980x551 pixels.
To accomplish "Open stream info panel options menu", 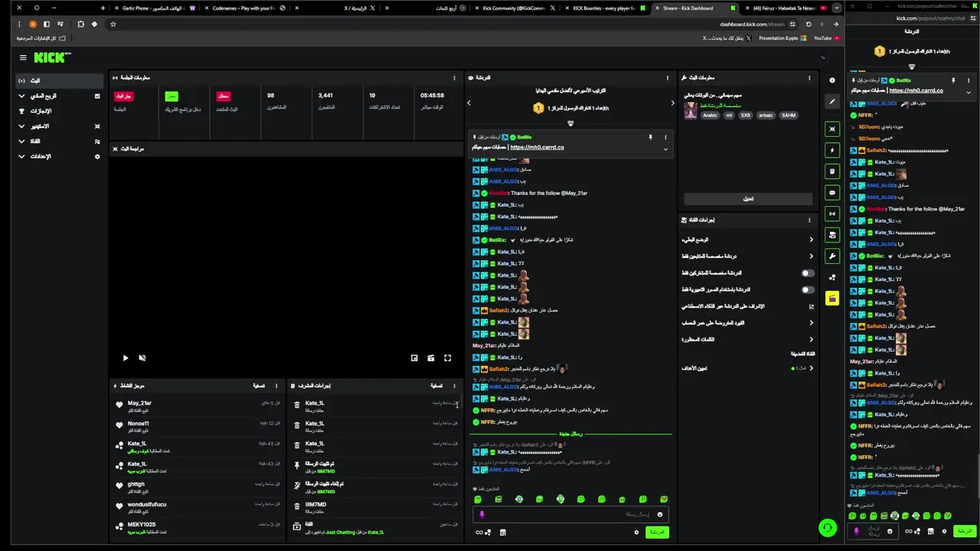I will tap(809, 77).
